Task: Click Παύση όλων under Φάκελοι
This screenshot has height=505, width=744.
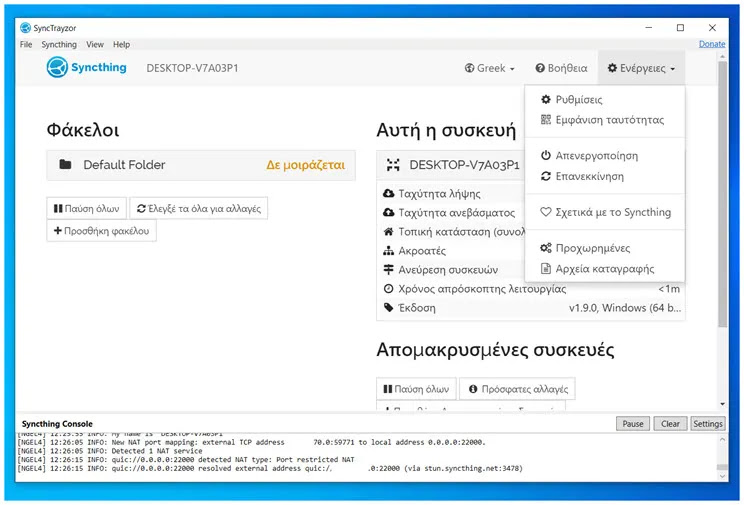Action: pyautogui.click(x=86, y=208)
